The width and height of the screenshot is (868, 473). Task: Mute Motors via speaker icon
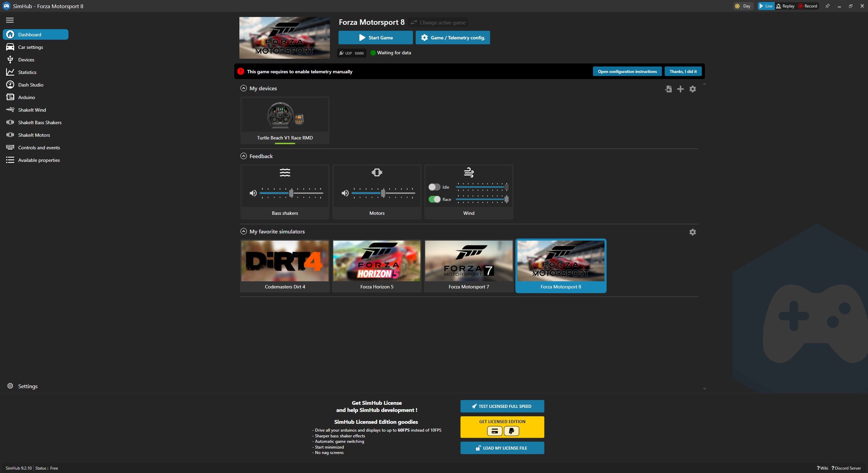pyautogui.click(x=345, y=193)
